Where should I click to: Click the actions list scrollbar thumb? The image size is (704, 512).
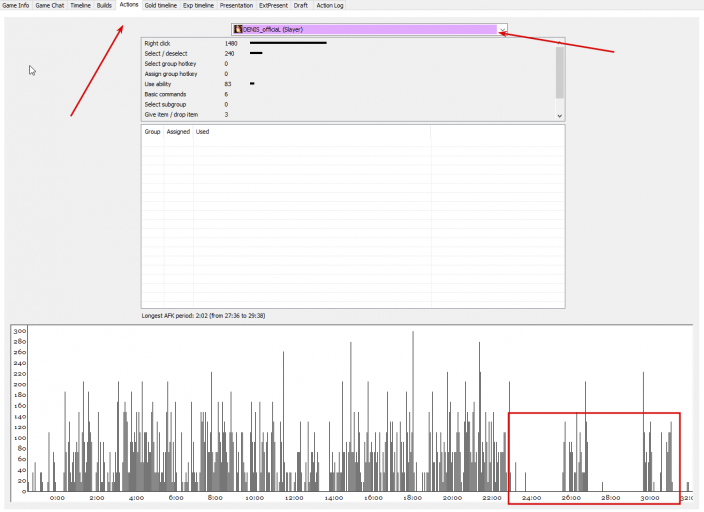click(x=559, y=72)
